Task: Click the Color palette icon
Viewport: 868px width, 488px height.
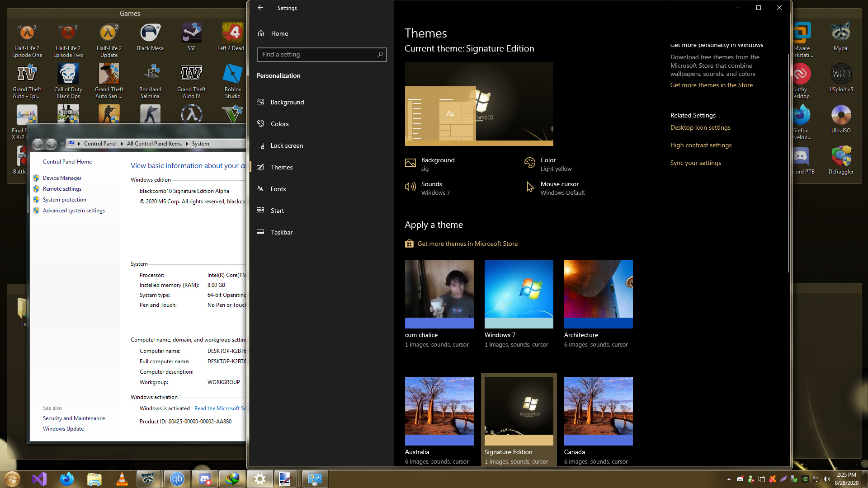Action: tap(529, 163)
